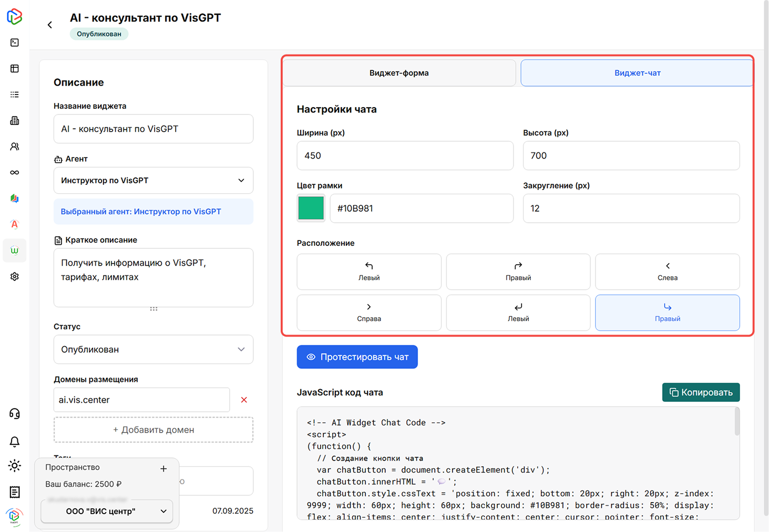Open the terminal console sidebar icon

[x=15, y=43]
